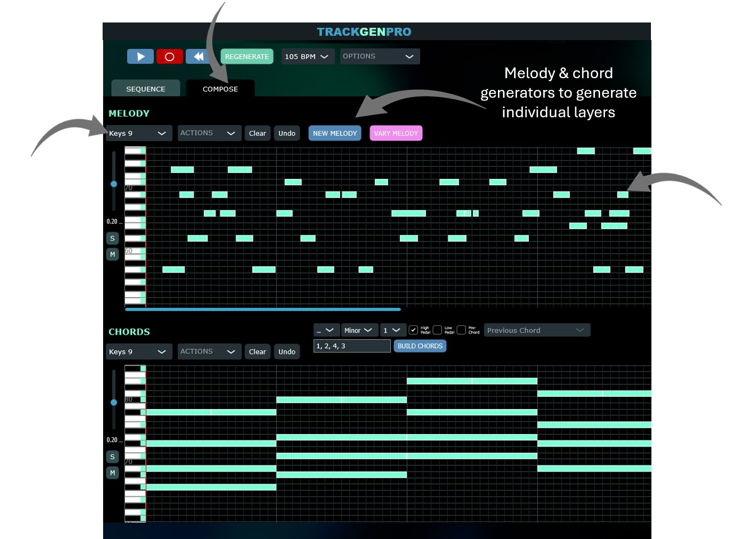Click the melody piano roll horizontal scrollbar

[x=263, y=309]
